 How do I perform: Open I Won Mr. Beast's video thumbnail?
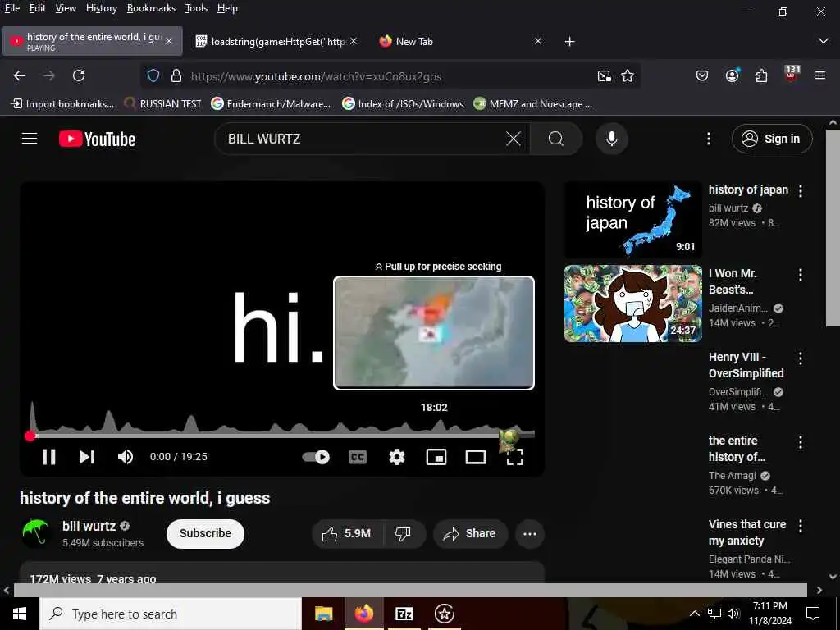(632, 304)
